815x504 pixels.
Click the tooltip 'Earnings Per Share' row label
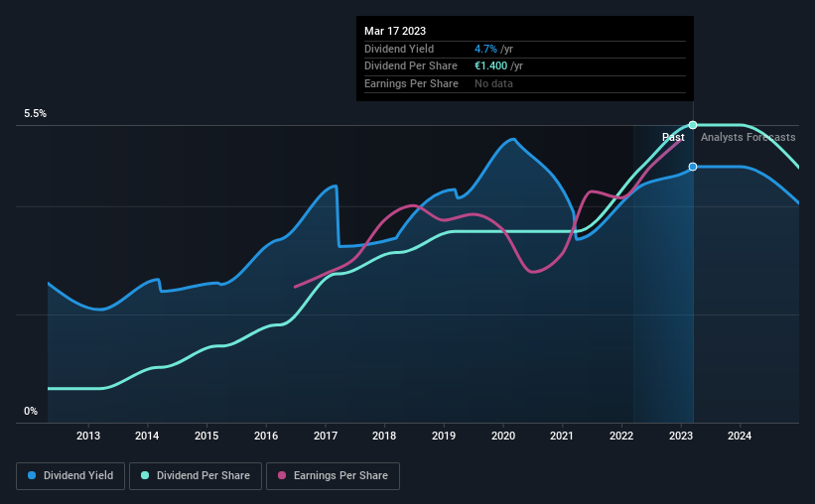tap(411, 83)
